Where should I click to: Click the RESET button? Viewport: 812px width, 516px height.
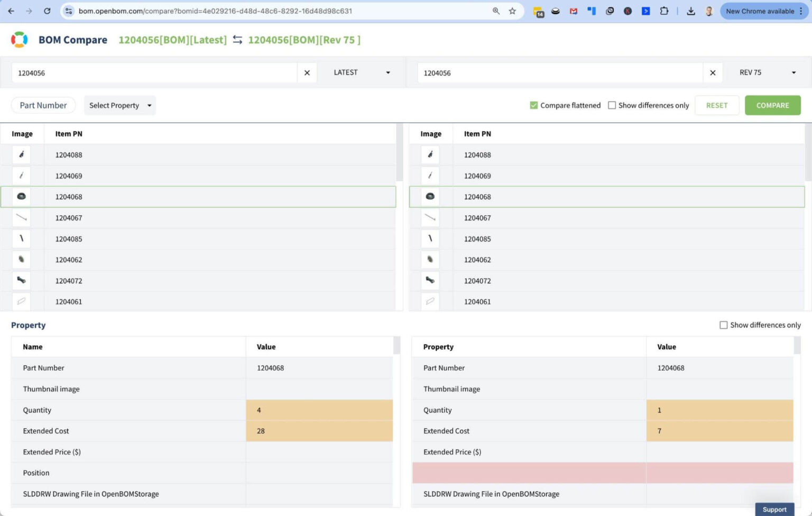(x=717, y=105)
